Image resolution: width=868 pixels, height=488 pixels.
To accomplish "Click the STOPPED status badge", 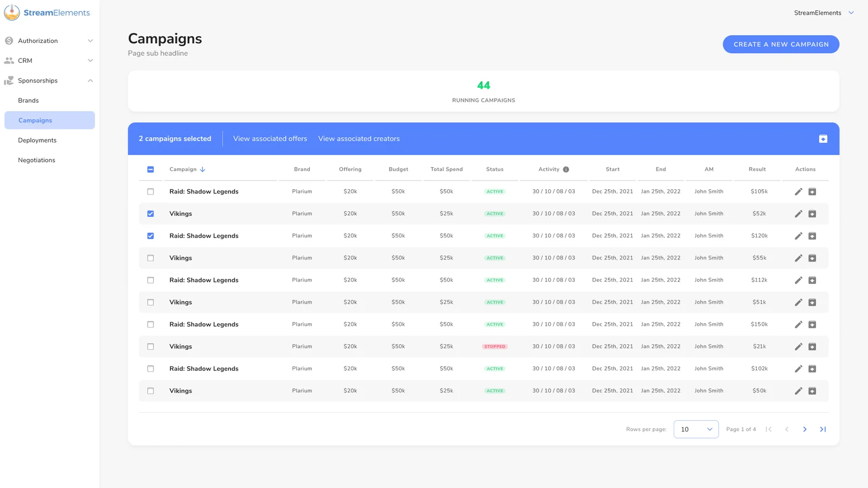I will pyautogui.click(x=495, y=346).
